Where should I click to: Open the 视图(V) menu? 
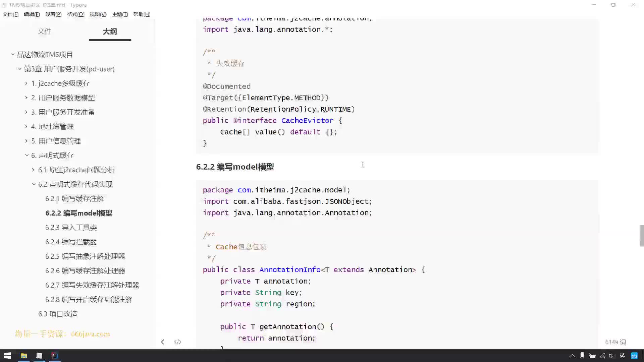(98, 14)
